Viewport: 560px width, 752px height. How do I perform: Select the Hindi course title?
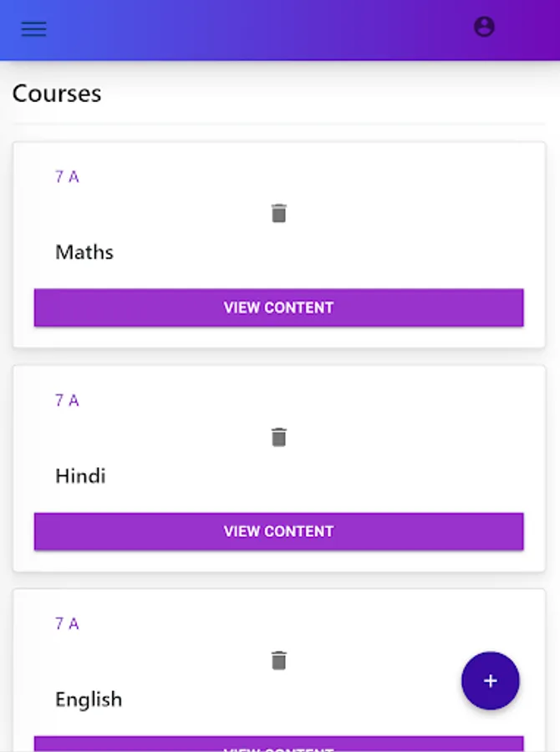point(80,476)
